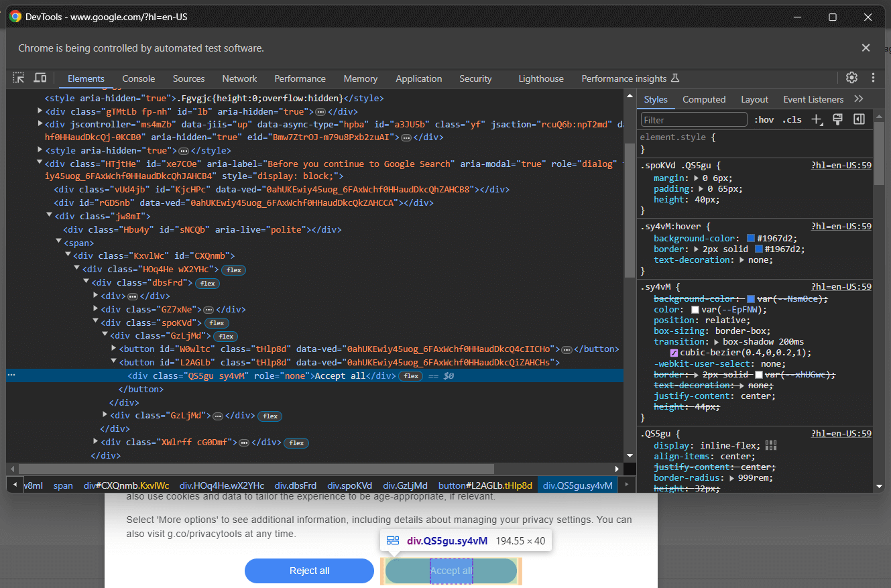Open the Lighthouse panel

click(540, 78)
